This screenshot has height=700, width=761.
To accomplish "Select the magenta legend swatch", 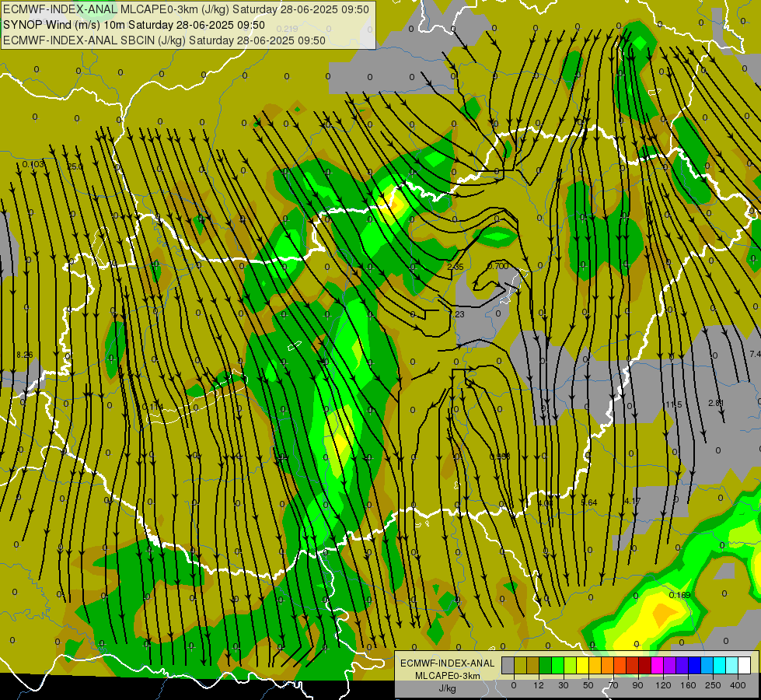I will pos(657,666).
